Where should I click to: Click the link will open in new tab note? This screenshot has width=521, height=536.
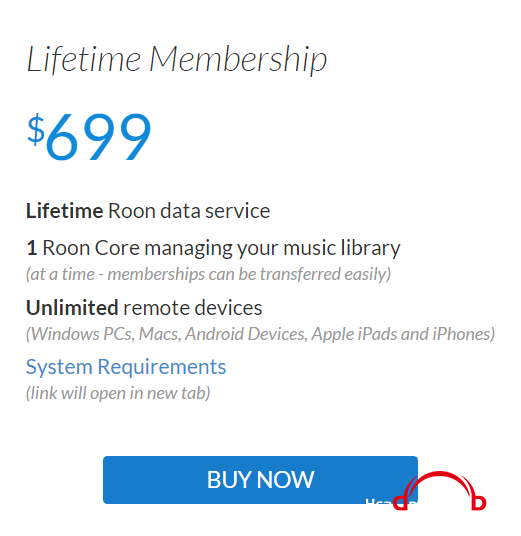coord(118,393)
